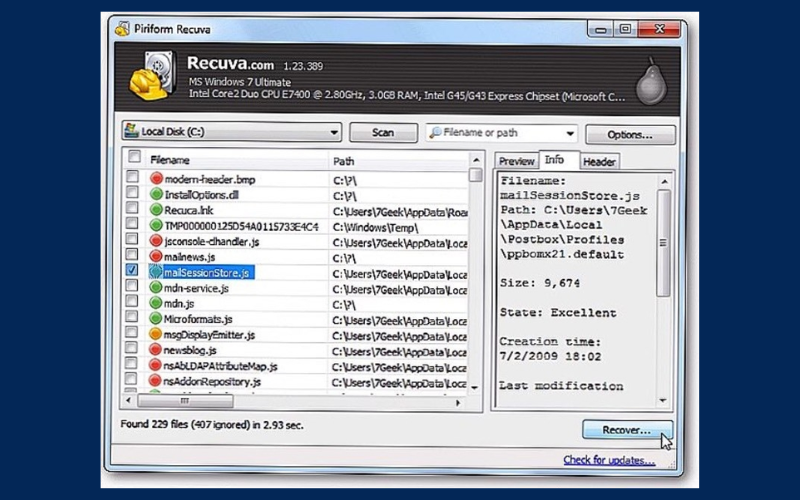Click the green status icon beside mdn-service.js
Screen dimensions: 800x500
tap(156, 288)
